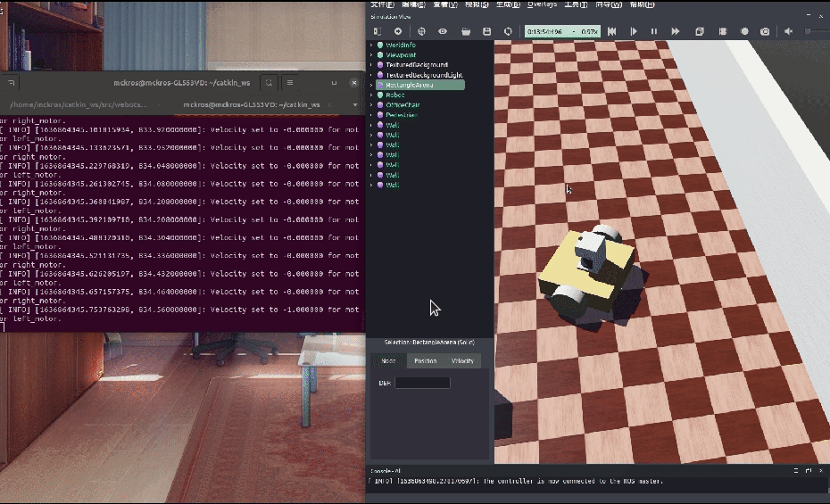Select the mckros@mckros-GL553VD ~/catkin_ws terminal tab
The width and height of the screenshot is (830, 504).
pos(252,104)
